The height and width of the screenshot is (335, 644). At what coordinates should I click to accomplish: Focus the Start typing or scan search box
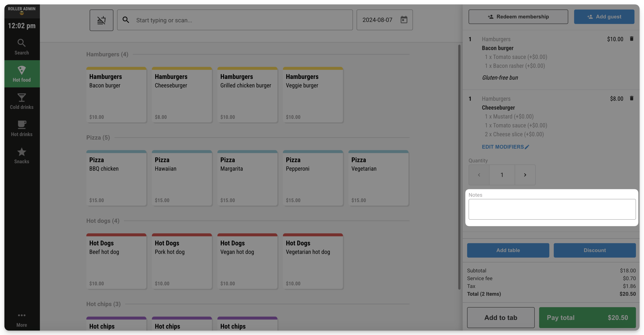pos(235,20)
